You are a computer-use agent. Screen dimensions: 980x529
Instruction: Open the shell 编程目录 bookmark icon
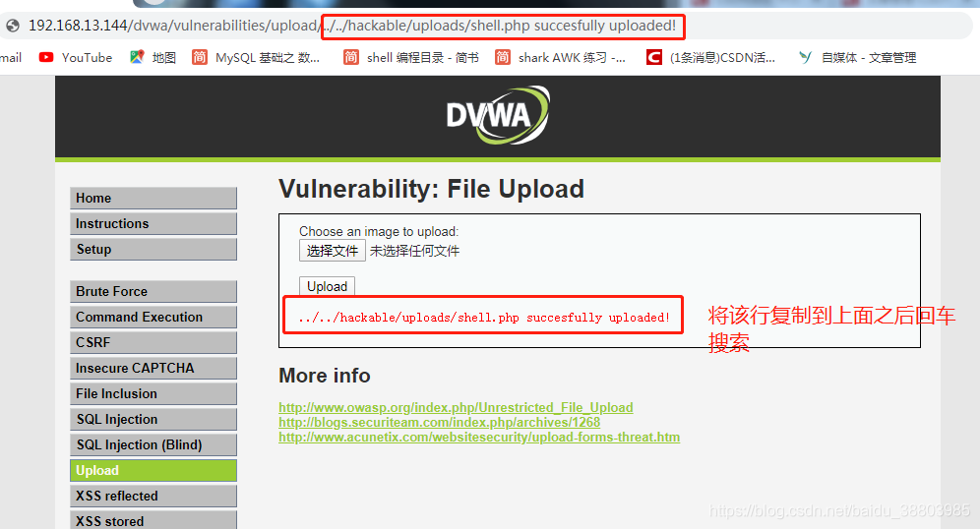[350, 57]
